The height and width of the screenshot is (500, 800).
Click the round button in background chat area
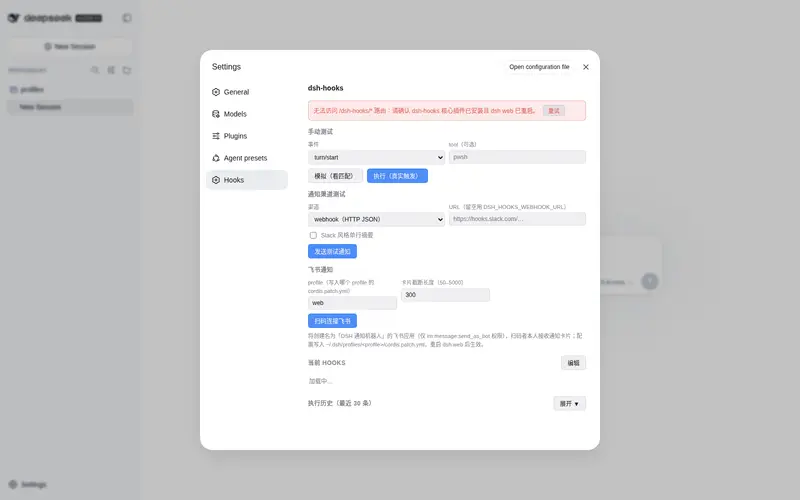(x=649, y=281)
